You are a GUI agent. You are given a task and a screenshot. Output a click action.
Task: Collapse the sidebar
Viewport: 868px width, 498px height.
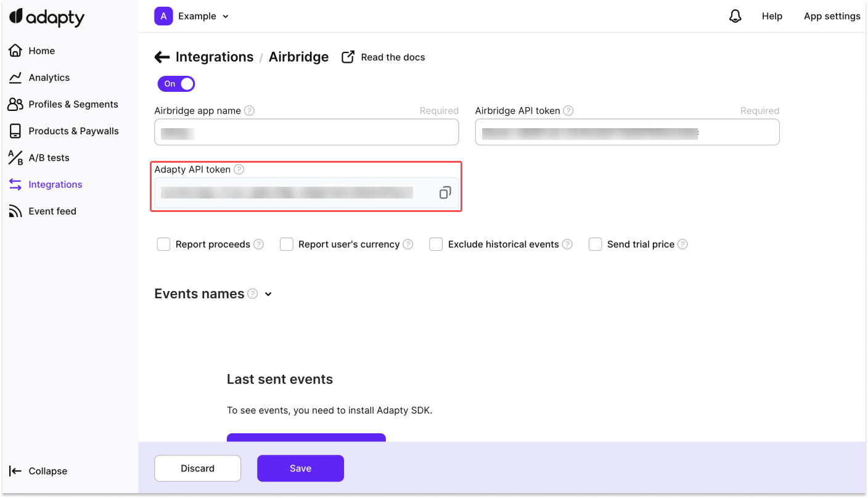38,471
